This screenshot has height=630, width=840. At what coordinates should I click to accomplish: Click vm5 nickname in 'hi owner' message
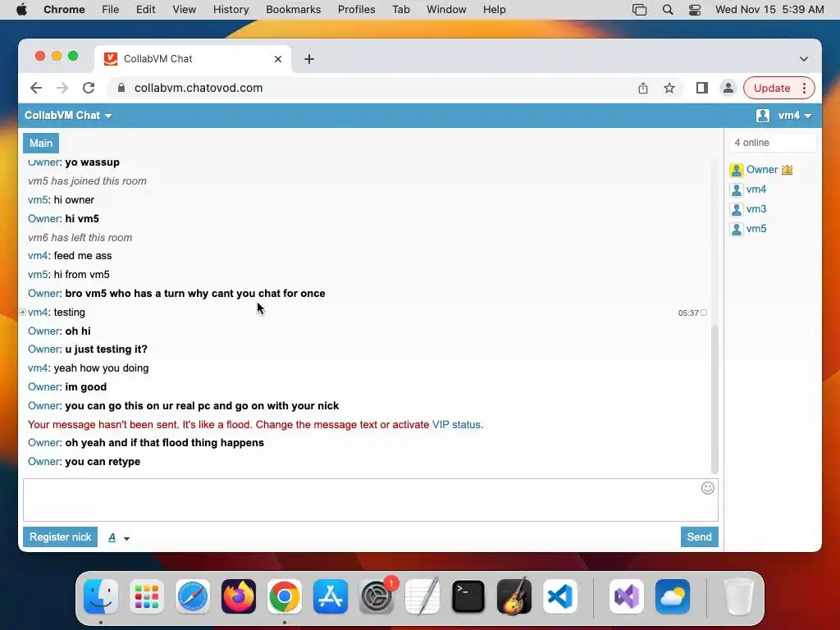(x=38, y=200)
